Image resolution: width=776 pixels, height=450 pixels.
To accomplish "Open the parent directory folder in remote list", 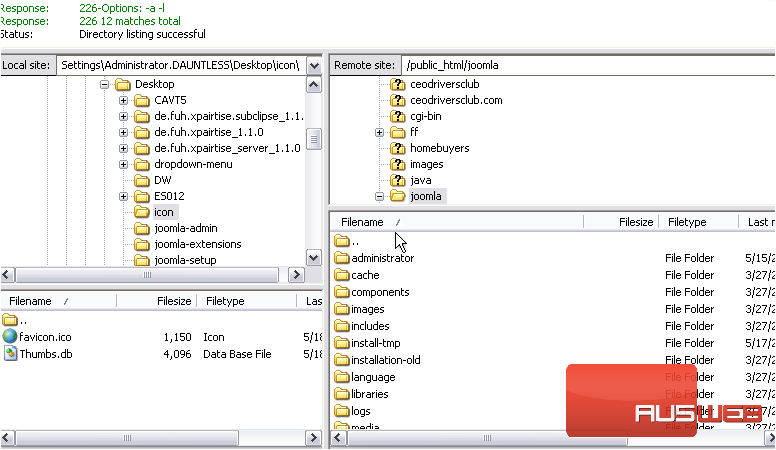I will pyautogui.click(x=342, y=241).
